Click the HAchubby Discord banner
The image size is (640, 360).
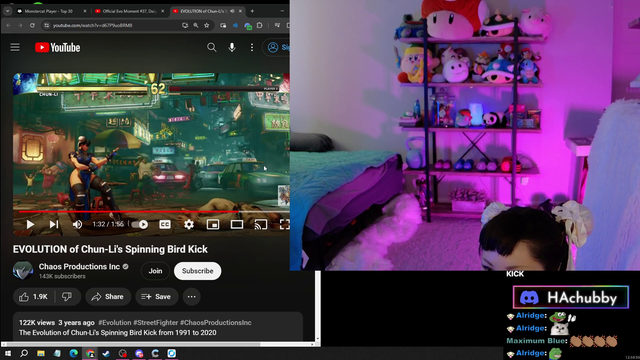pyautogui.click(x=571, y=297)
